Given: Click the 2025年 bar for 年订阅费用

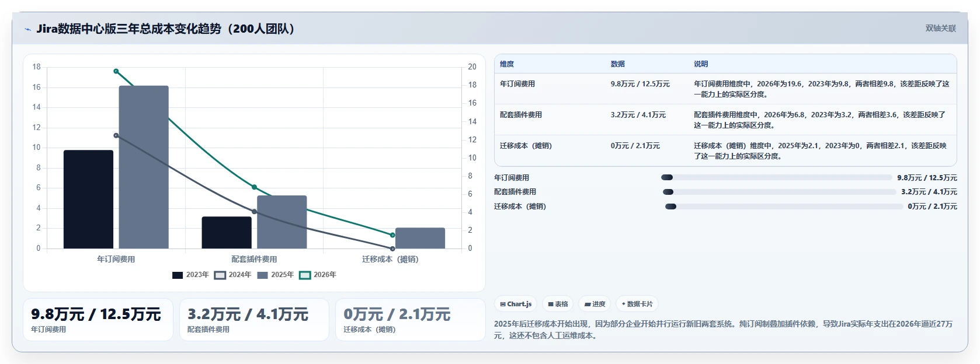Looking at the screenshot, I should point(144,167).
